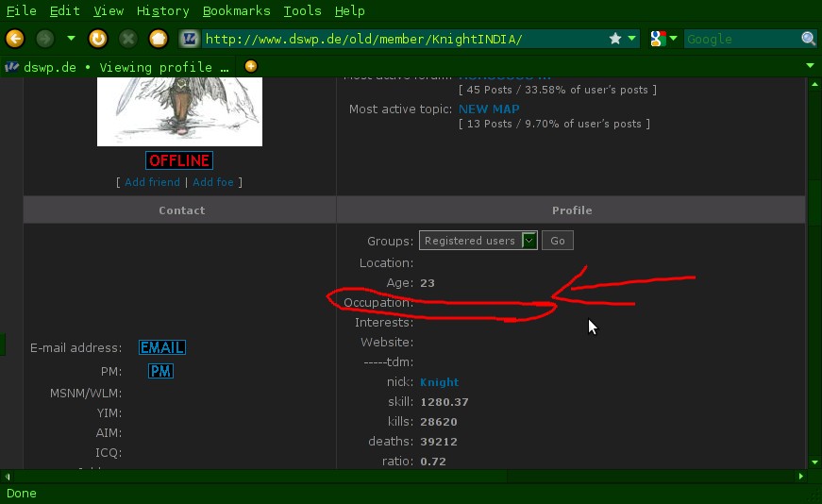The height and width of the screenshot is (504, 822).
Task: Open the back/forward history dropdown arrow
Action: (x=71, y=39)
